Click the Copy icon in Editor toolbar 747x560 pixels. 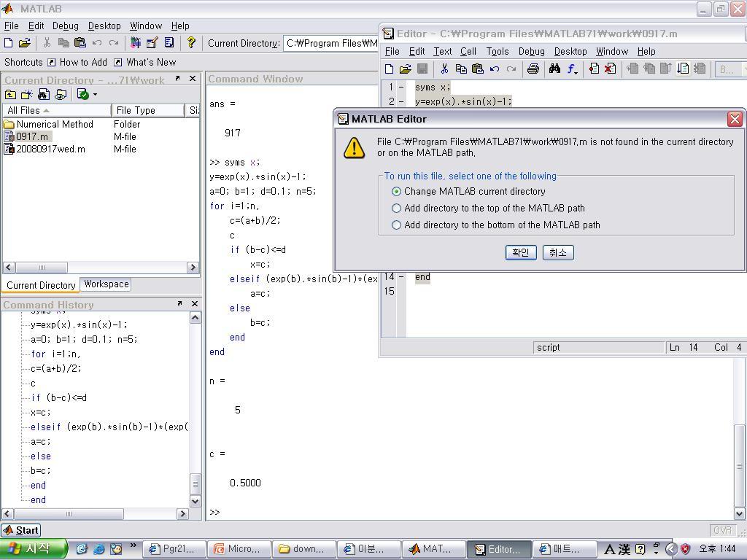click(x=461, y=69)
